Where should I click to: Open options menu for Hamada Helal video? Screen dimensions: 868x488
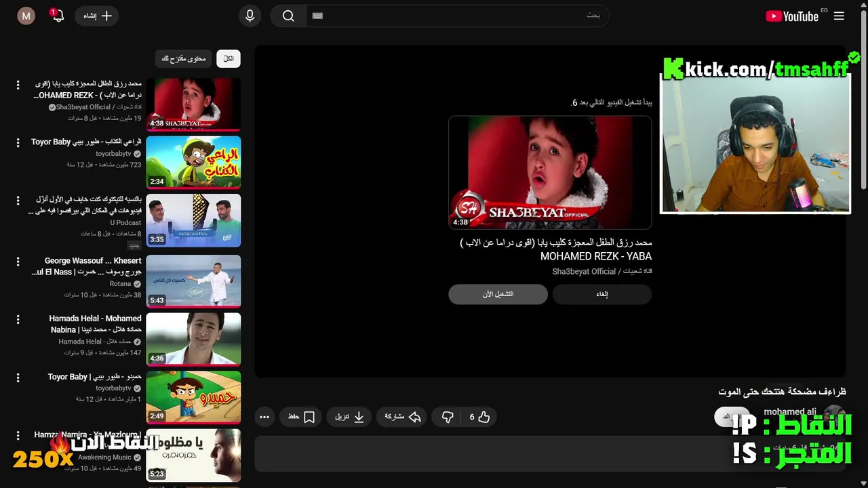18,319
